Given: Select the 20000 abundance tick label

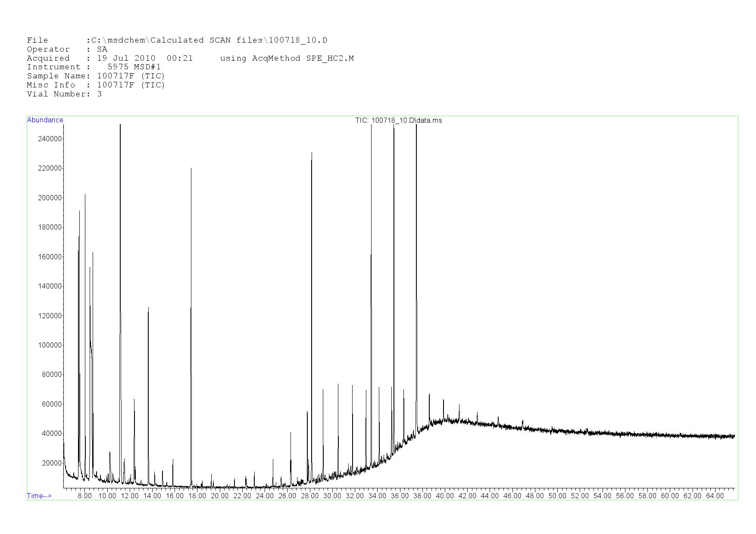Looking at the screenshot, I should 52,463.
